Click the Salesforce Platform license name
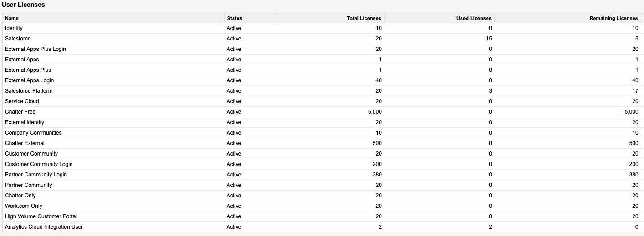Image resolution: width=644 pixels, height=236 pixels. (29, 91)
